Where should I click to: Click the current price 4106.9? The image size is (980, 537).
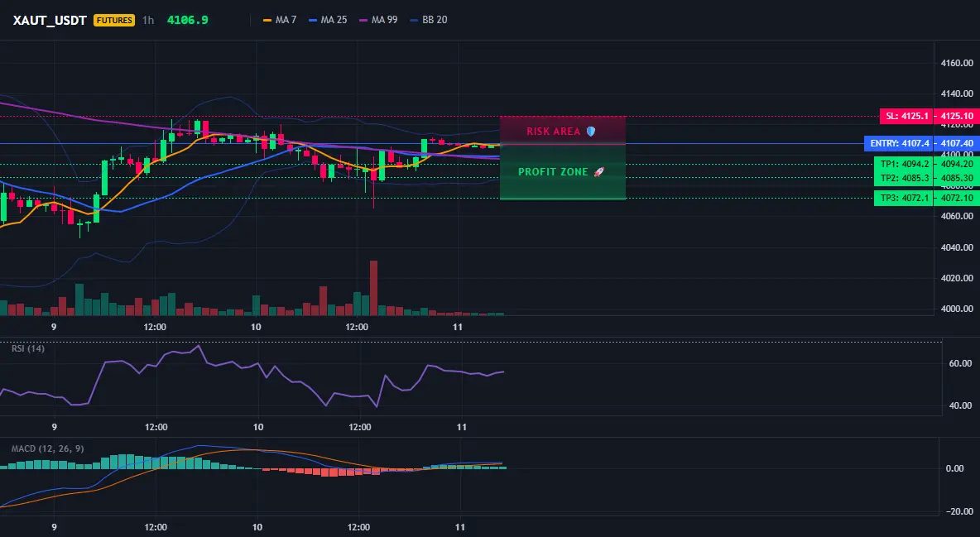coord(188,20)
